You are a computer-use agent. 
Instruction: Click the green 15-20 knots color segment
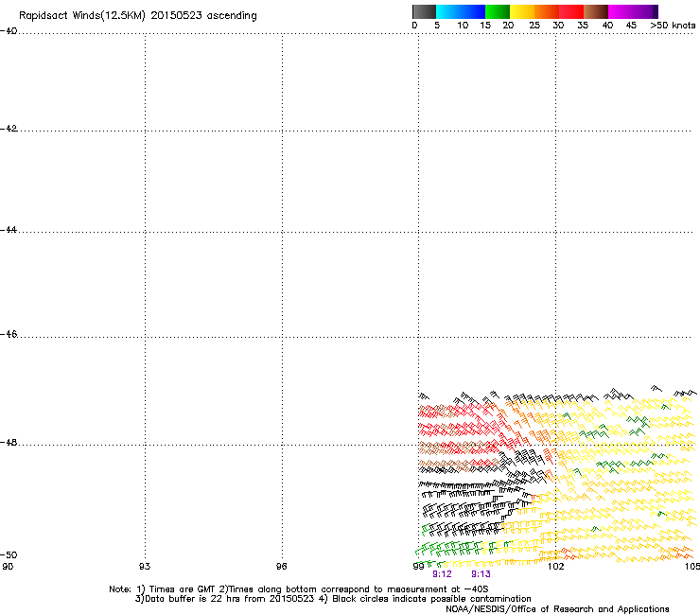coord(498,11)
